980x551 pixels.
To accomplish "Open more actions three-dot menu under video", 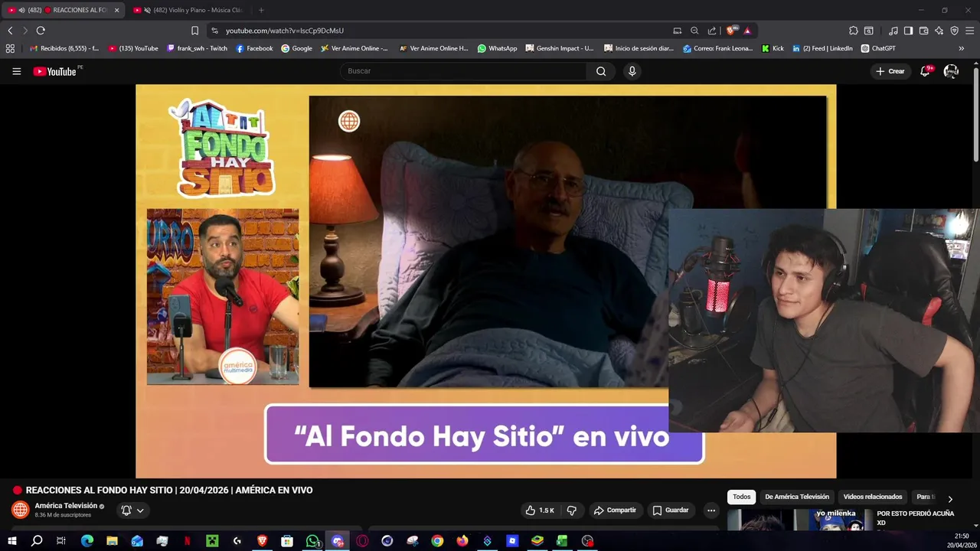I will tap(711, 510).
